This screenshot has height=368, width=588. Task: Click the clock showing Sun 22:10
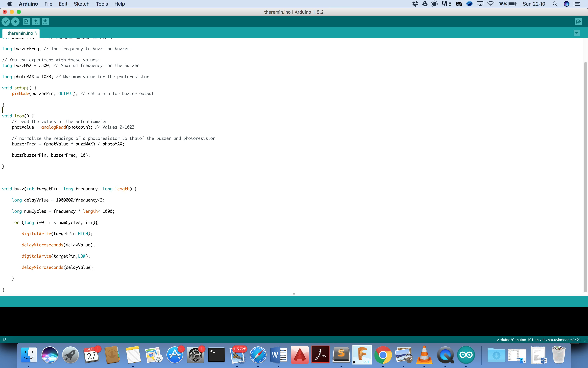tap(534, 4)
